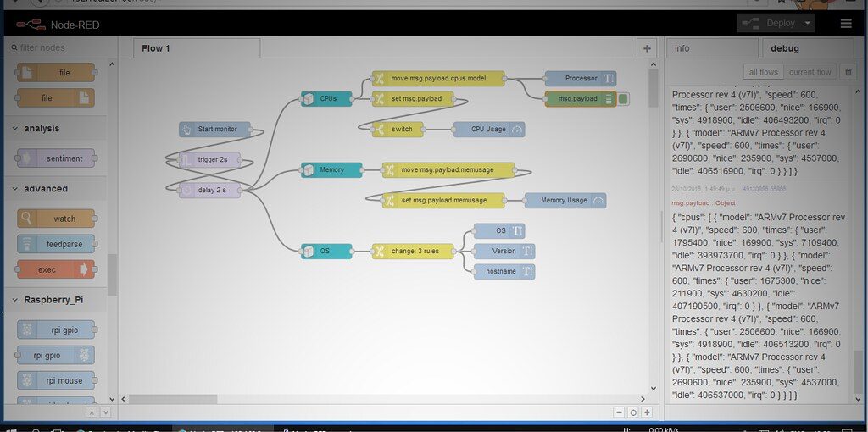Select the Flow 1 tab

coord(156,48)
